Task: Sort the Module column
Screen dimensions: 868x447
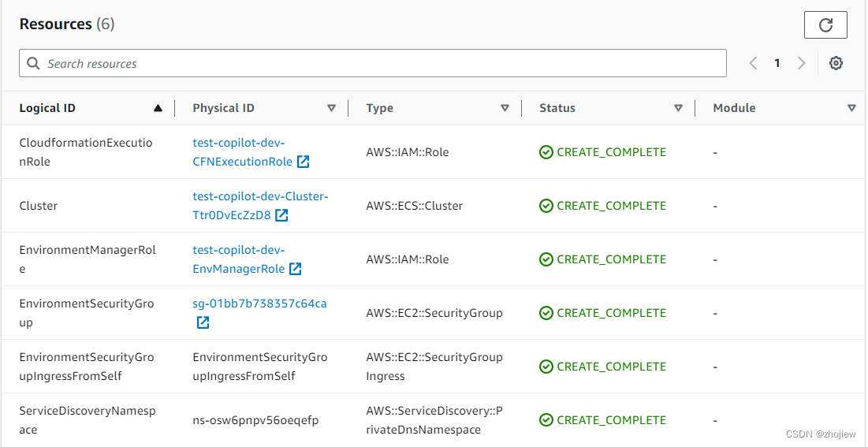Action: pyautogui.click(x=851, y=108)
